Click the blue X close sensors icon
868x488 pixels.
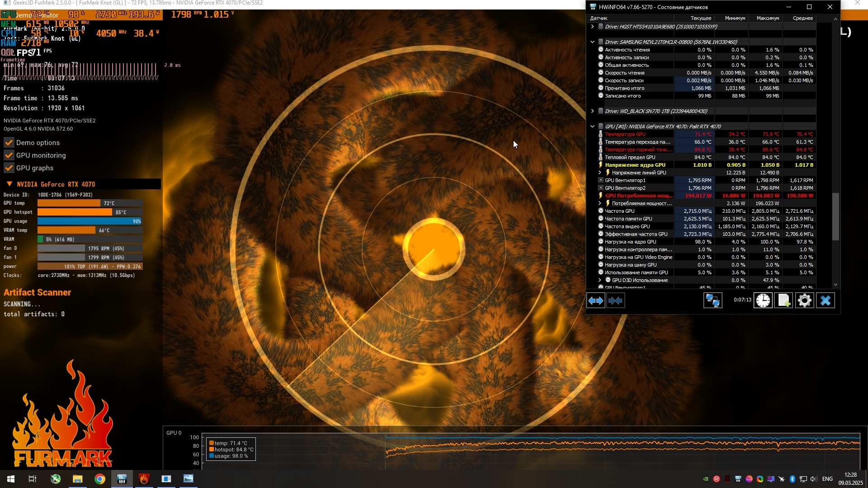(826, 300)
